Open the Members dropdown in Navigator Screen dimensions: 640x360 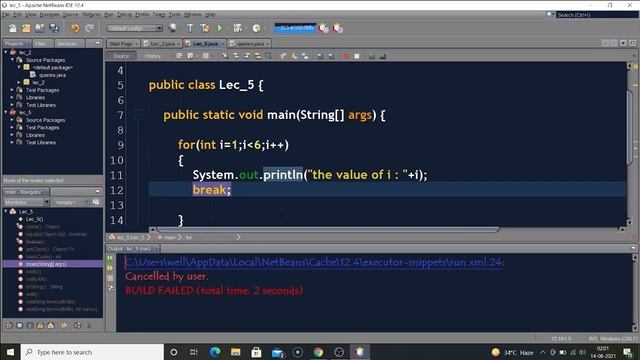click(27, 202)
